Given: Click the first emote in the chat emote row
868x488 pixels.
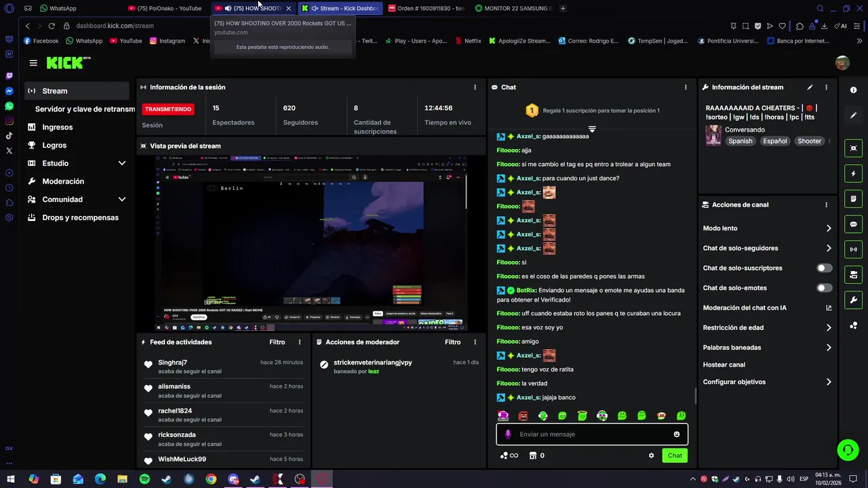Looking at the screenshot, I should click(x=503, y=415).
